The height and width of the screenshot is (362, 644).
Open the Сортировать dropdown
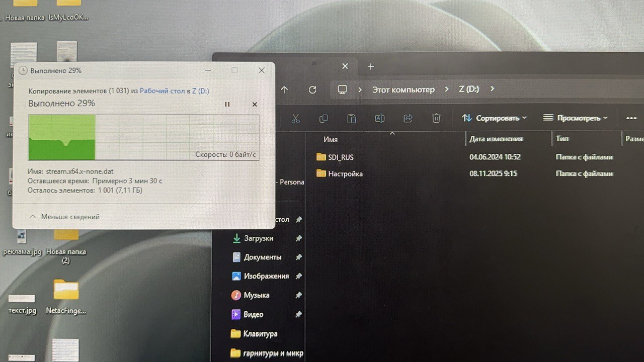click(494, 118)
